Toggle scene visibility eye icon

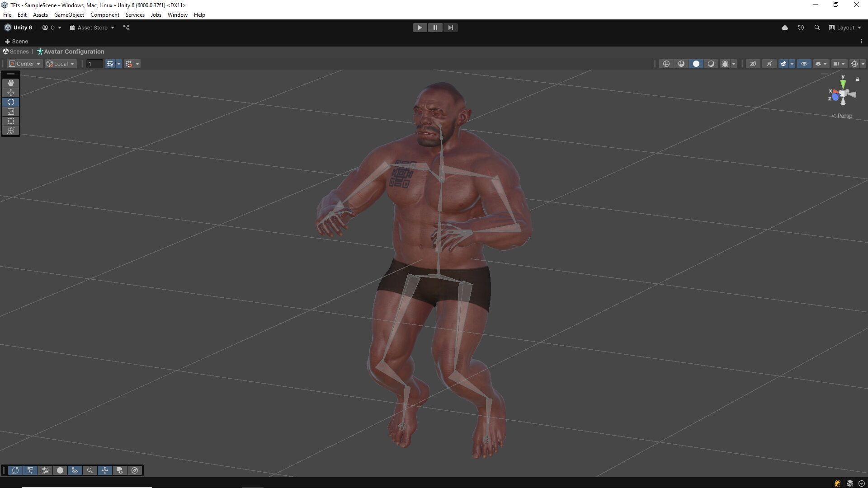pyautogui.click(x=804, y=64)
